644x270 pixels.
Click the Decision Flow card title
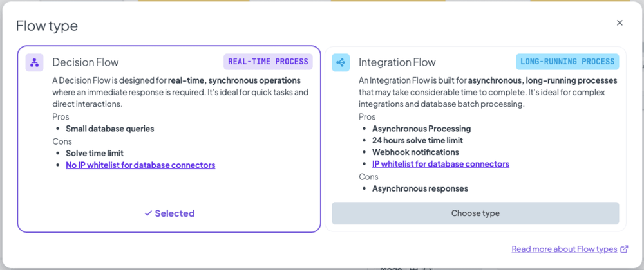pos(86,62)
